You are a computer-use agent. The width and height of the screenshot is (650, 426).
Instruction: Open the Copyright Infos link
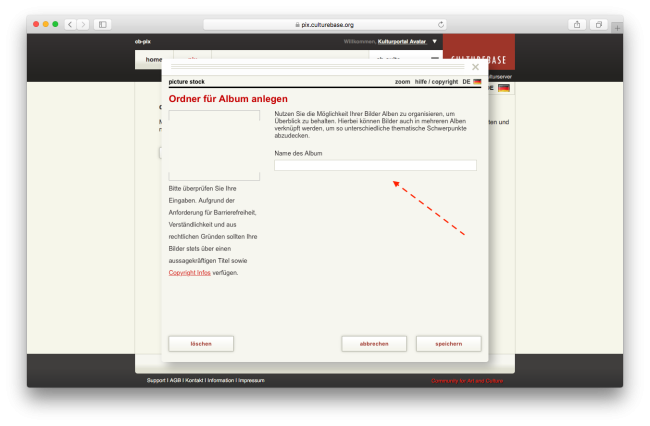click(x=189, y=272)
